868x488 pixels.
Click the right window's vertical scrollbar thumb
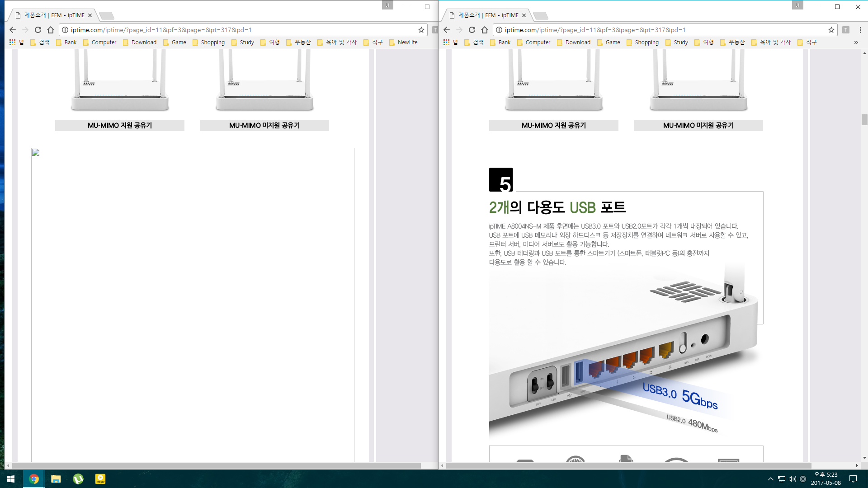pos(864,120)
